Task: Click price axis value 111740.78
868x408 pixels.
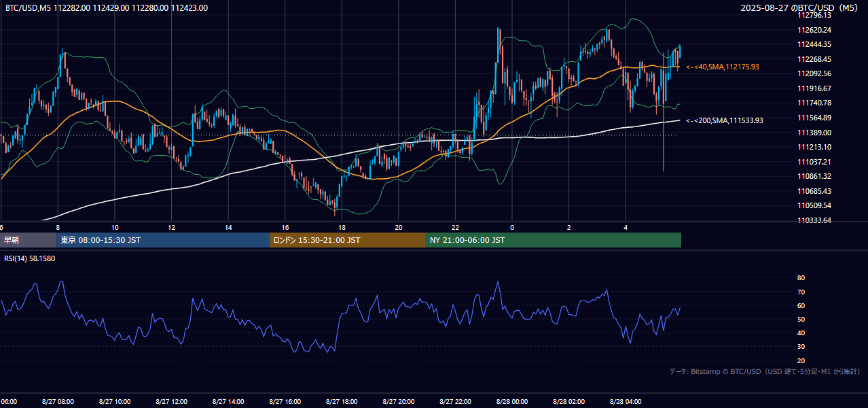Action: (814, 103)
